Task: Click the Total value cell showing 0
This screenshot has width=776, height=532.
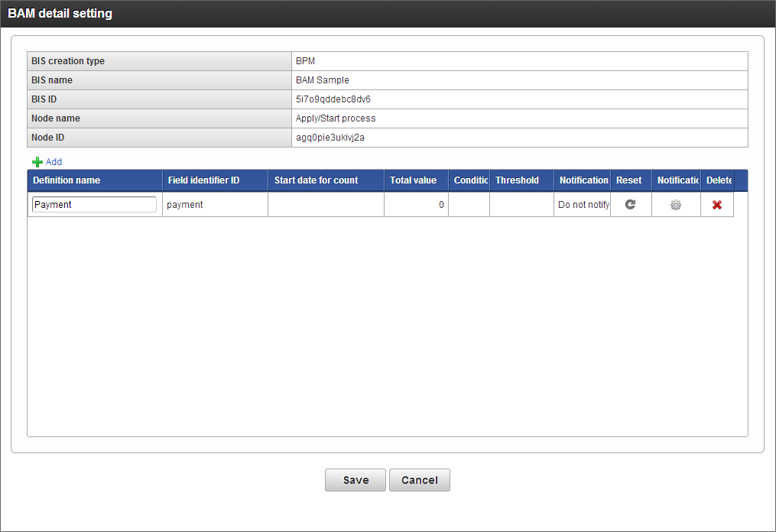Action: [x=416, y=204]
